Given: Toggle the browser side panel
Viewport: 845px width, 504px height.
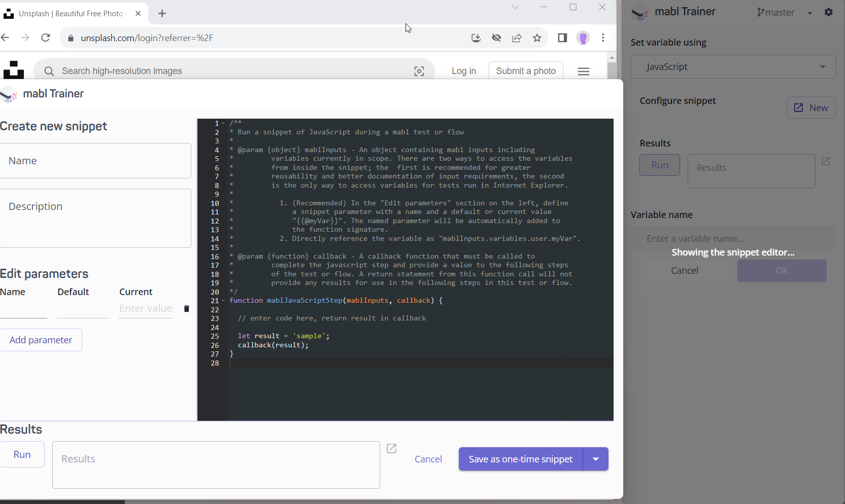Looking at the screenshot, I should [x=562, y=38].
